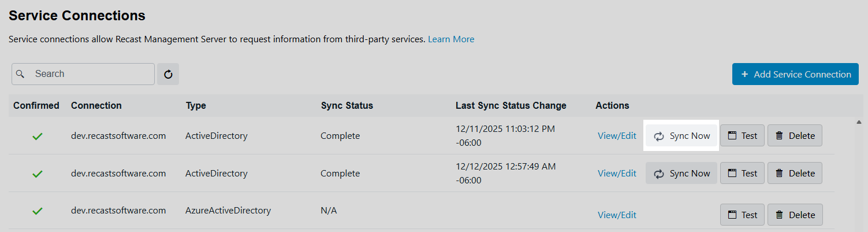Sort by the Sync Status column header
The height and width of the screenshot is (232, 868).
[x=347, y=105]
